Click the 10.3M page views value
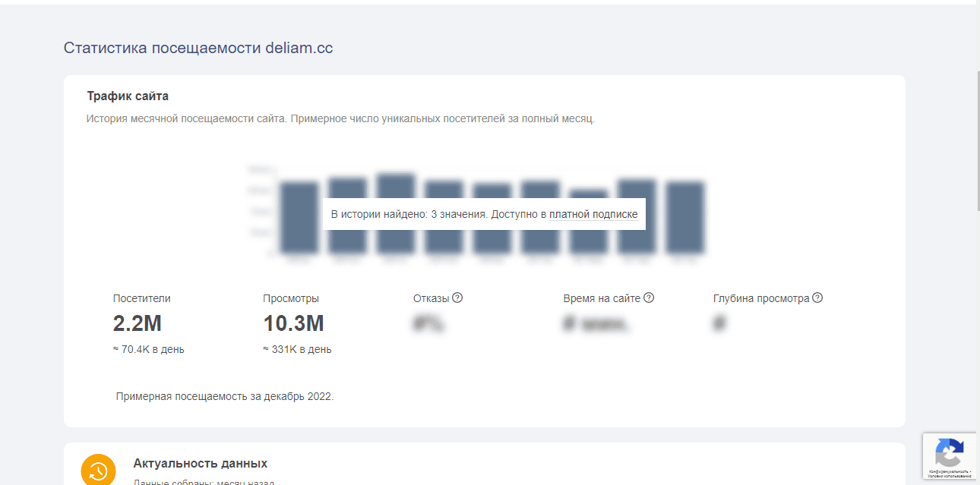The image size is (980, 485). point(293,323)
